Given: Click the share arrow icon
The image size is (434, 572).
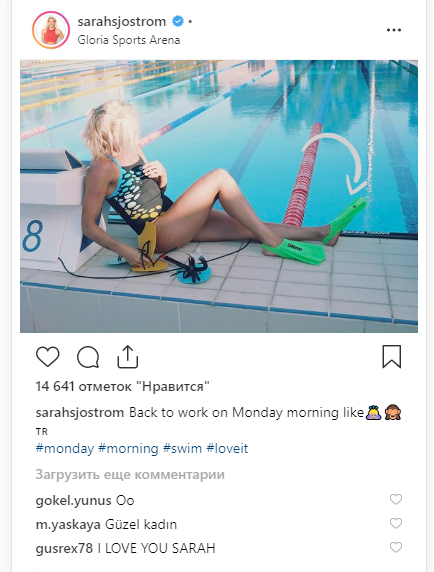Looking at the screenshot, I should pyautogui.click(x=128, y=356).
